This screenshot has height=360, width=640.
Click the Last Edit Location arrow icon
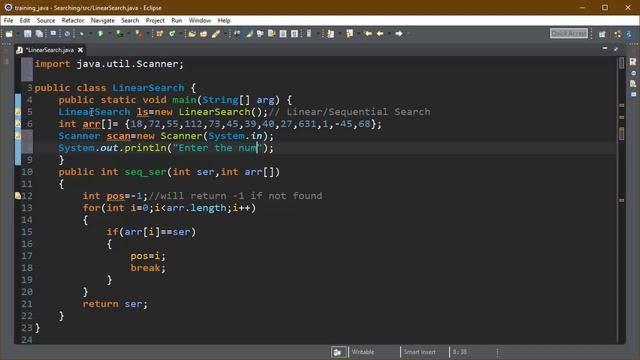click(368, 33)
